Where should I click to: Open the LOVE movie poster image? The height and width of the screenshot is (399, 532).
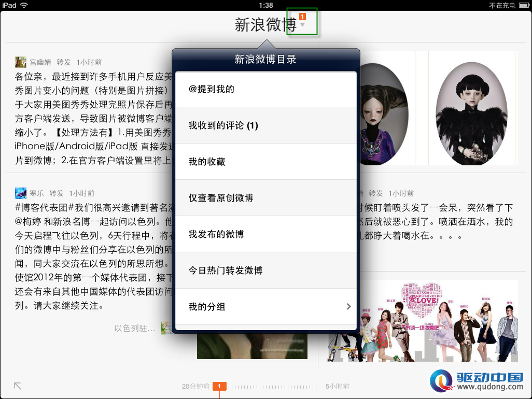[423, 321]
